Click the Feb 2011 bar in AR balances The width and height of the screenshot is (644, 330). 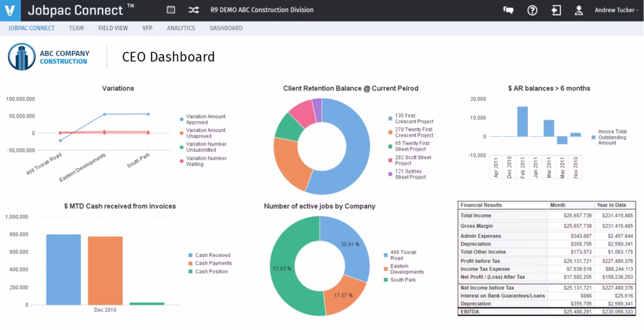[523, 122]
